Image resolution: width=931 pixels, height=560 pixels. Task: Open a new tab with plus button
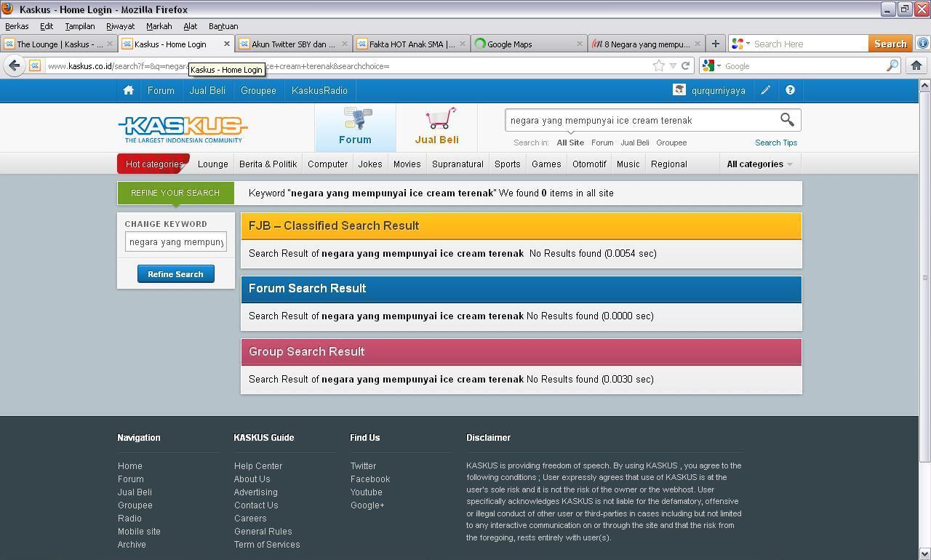click(715, 44)
